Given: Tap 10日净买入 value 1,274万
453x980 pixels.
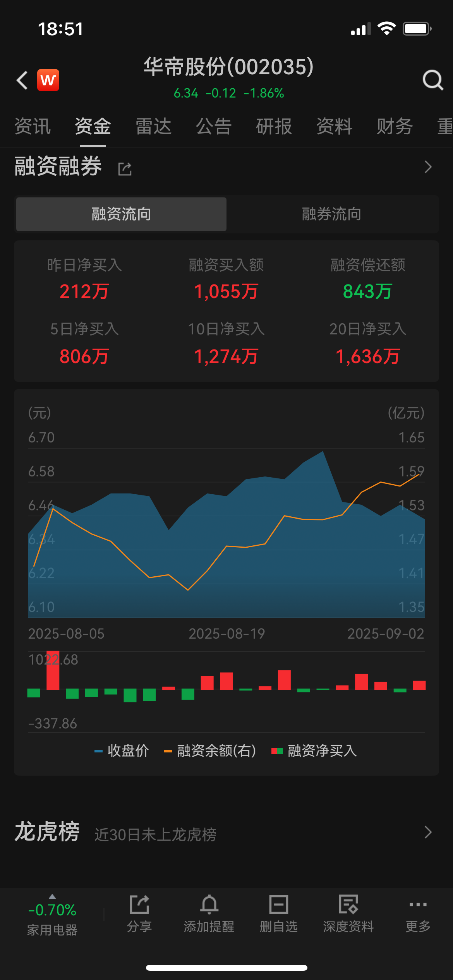Looking at the screenshot, I should (226, 356).
